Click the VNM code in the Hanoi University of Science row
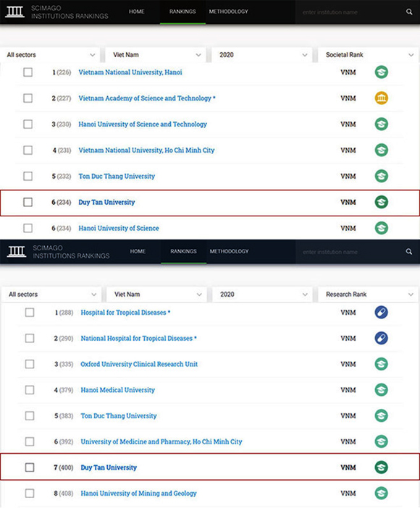Screen dimensions: 420x508 click(x=348, y=228)
